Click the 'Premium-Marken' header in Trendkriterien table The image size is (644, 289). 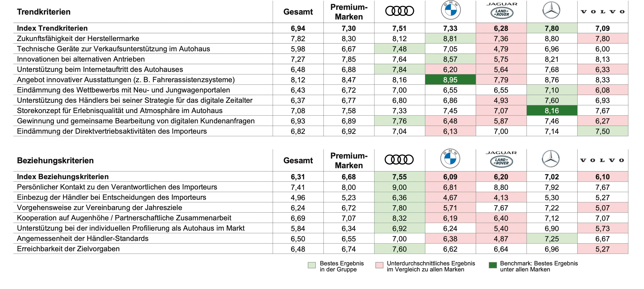[349, 12]
